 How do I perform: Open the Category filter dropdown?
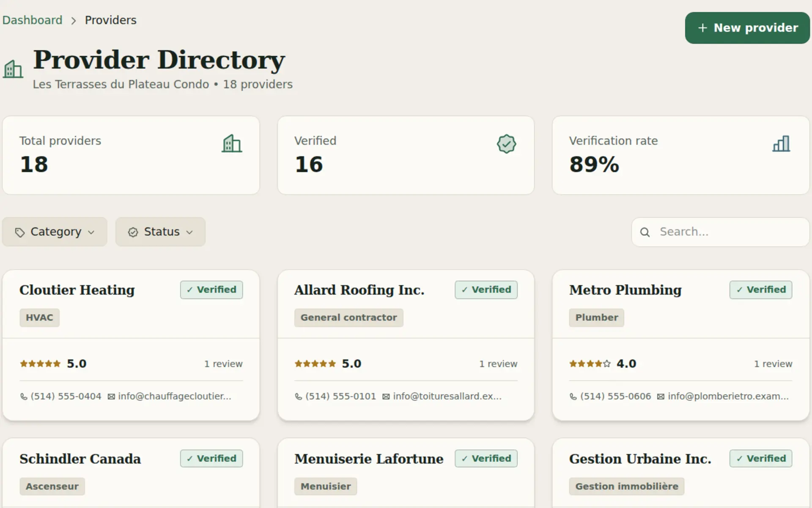pyautogui.click(x=55, y=232)
